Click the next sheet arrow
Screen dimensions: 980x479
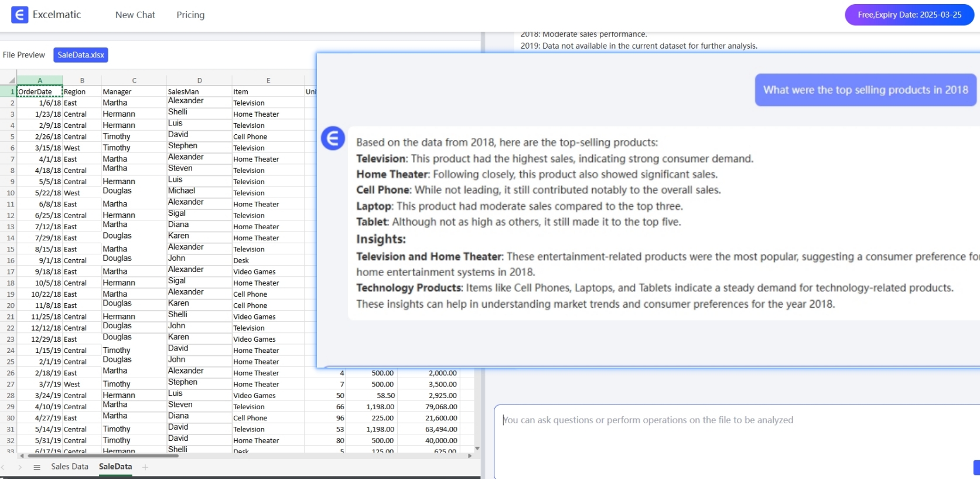(x=20, y=467)
